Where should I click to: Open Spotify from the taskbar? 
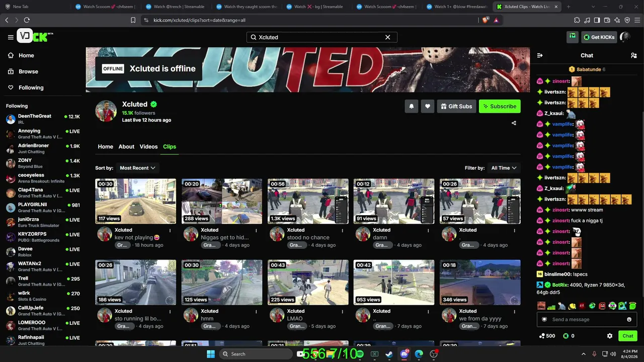(x=360, y=354)
